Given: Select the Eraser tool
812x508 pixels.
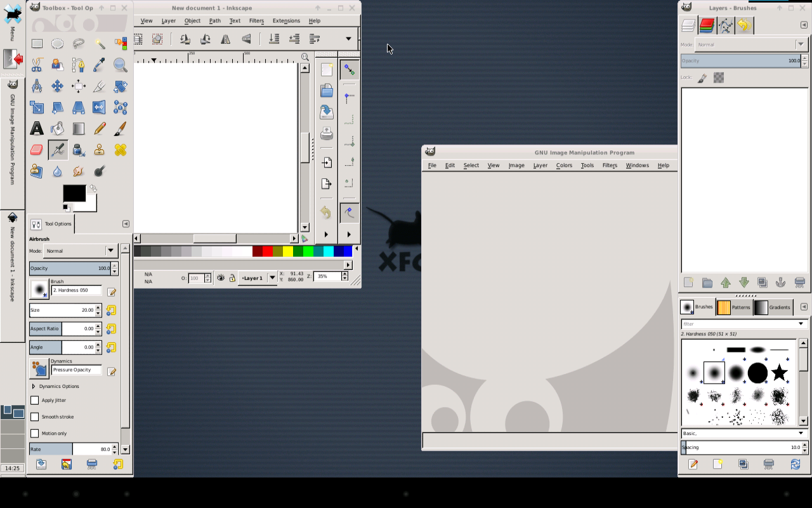Looking at the screenshot, I should (x=37, y=150).
